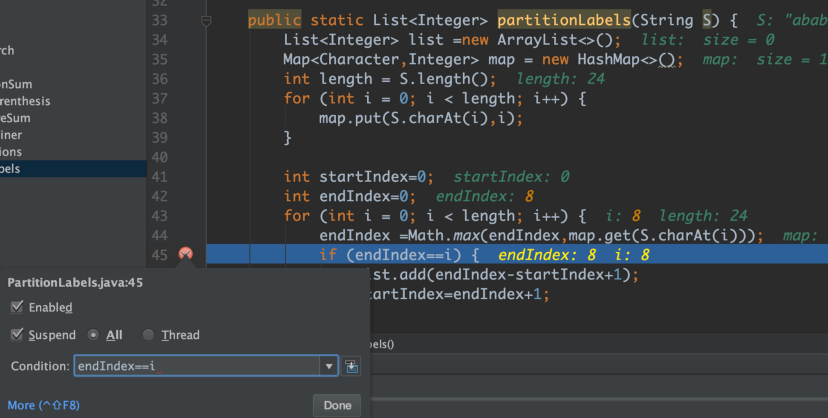Select the item ending in 'renthesis' in project tree

[x=25, y=101]
